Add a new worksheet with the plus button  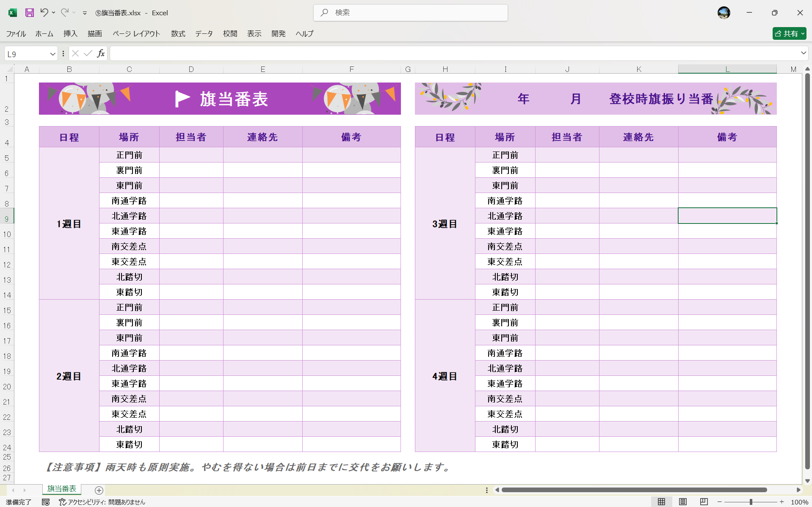99,490
